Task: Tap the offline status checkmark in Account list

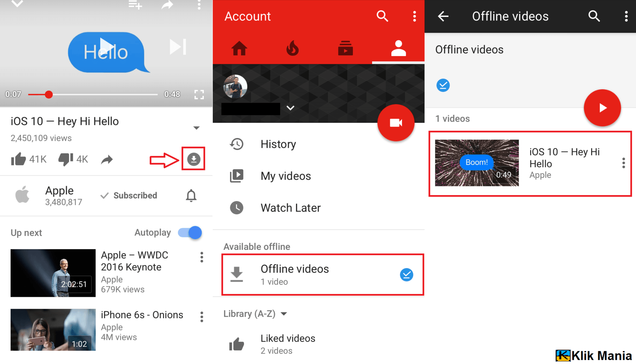Action: (x=406, y=274)
